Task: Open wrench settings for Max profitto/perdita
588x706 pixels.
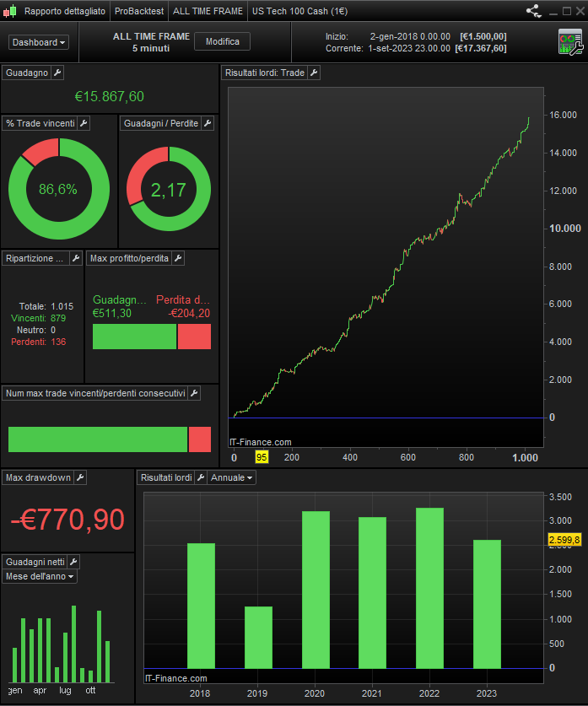Action: point(178,258)
